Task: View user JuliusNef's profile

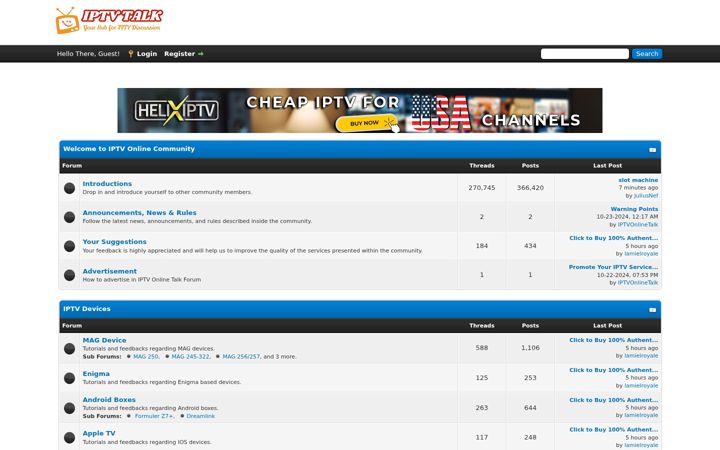Action: 646,196
